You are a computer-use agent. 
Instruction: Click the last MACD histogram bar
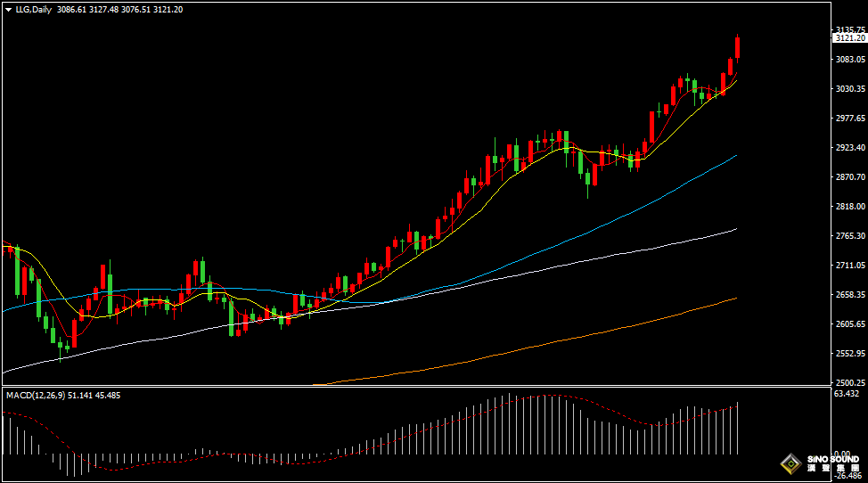738,430
